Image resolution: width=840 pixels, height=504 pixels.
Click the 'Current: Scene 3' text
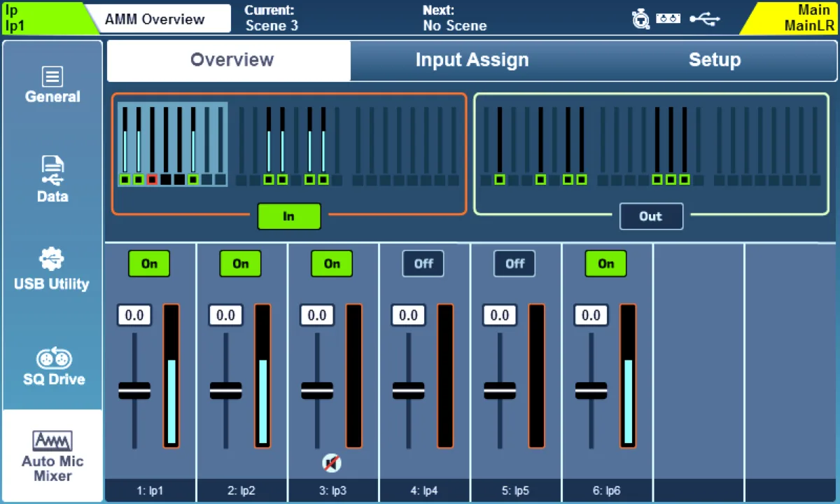coord(272,18)
